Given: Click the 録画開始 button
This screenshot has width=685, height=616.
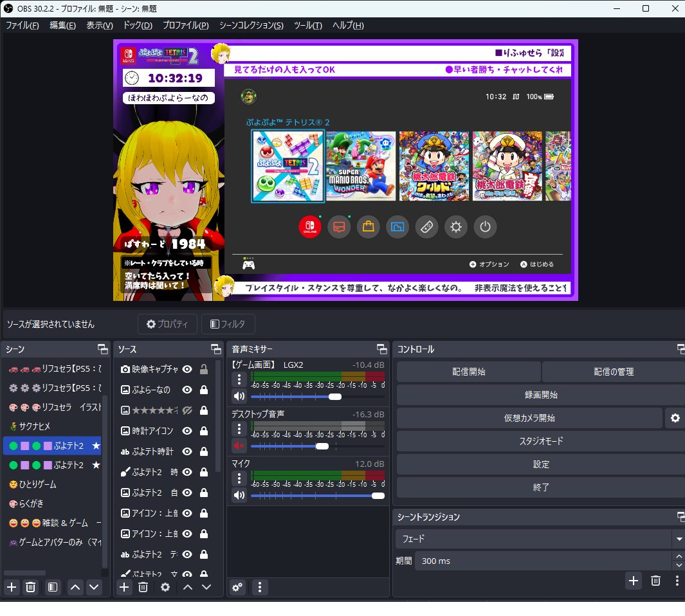Looking at the screenshot, I should (x=541, y=395).
